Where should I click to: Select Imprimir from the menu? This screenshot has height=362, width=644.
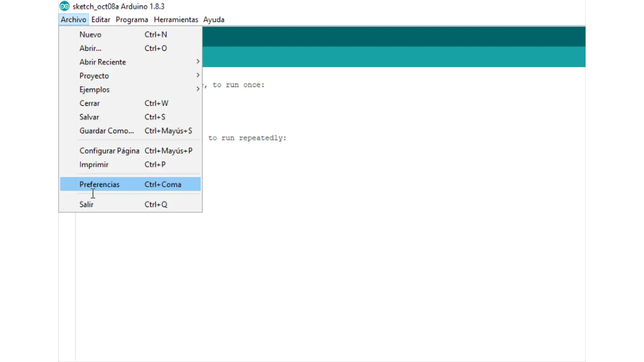[x=130, y=165]
